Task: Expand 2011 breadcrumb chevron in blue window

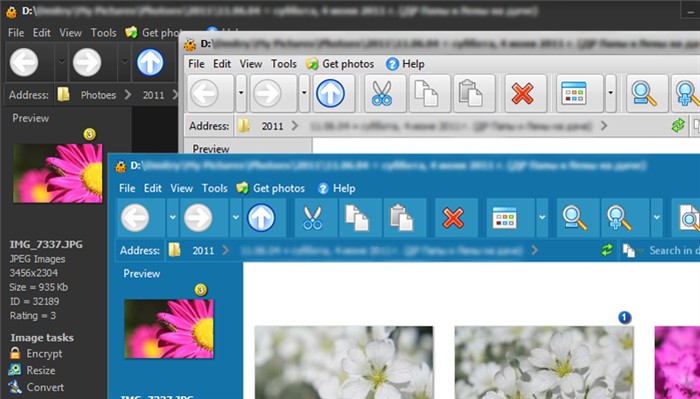Action: click(x=226, y=250)
